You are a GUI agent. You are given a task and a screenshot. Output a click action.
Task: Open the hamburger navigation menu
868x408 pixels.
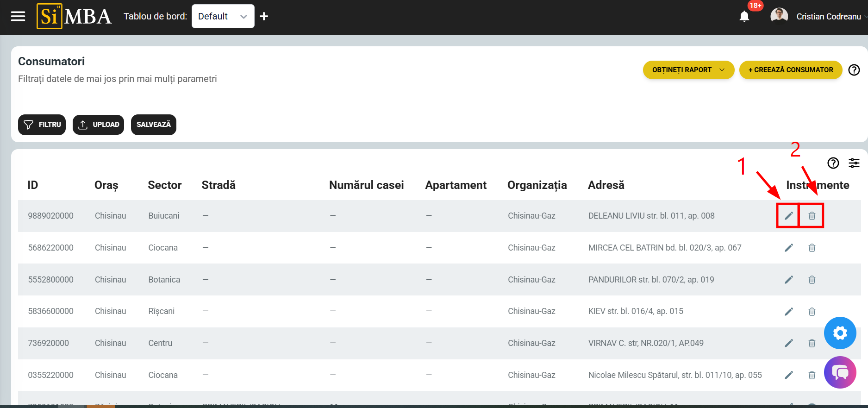18,17
